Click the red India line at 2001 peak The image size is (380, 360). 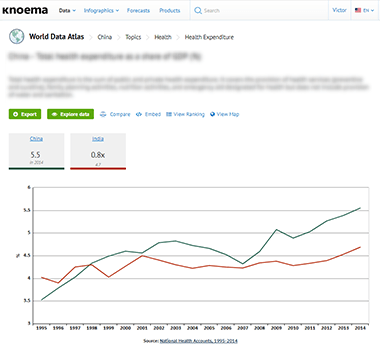click(142, 256)
